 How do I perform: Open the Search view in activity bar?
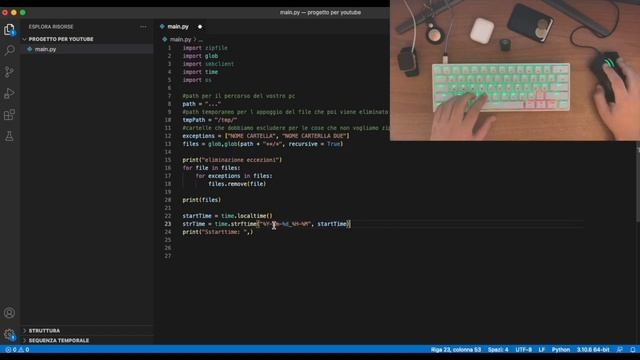click(9, 50)
